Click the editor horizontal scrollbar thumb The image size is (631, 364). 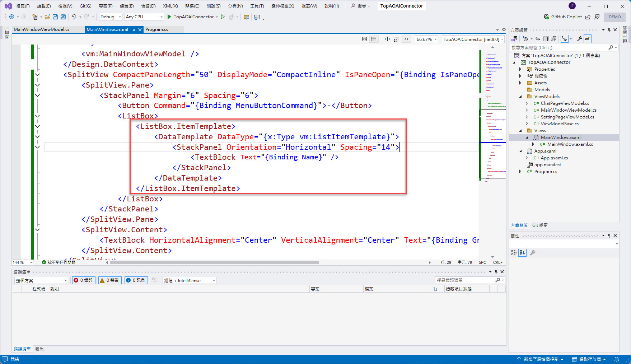(x=214, y=262)
